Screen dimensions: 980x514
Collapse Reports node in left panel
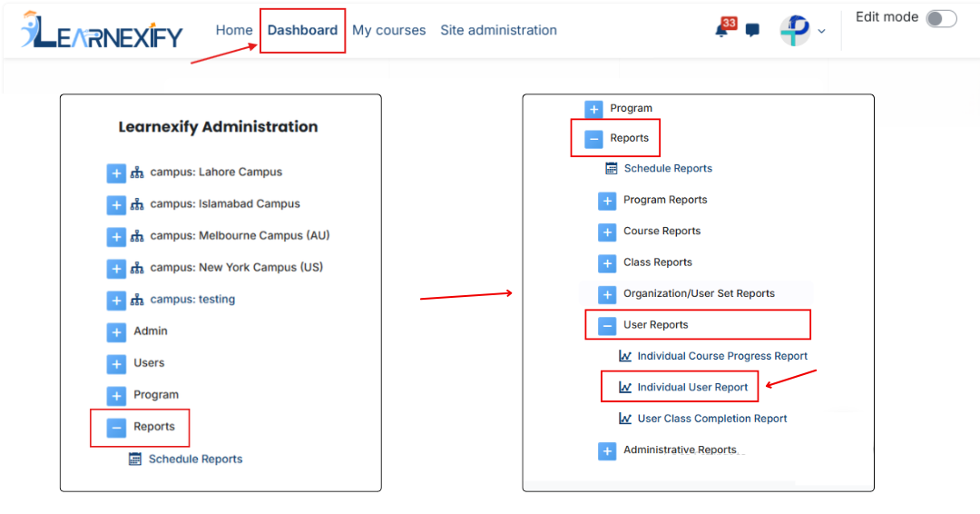(x=116, y=429)
